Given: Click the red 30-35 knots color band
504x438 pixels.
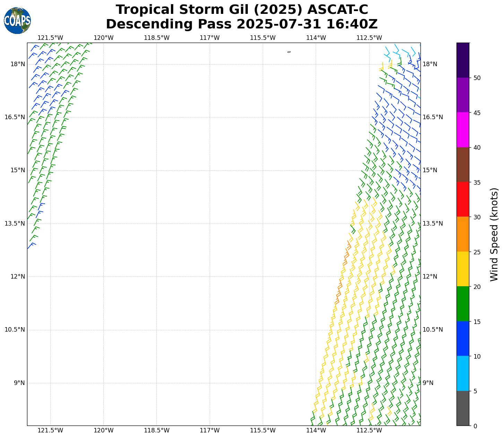Looking at the screenshot, I should pos(462,199).
